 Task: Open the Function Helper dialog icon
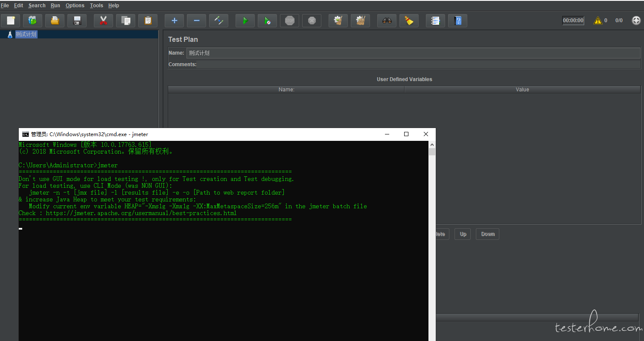435,20
